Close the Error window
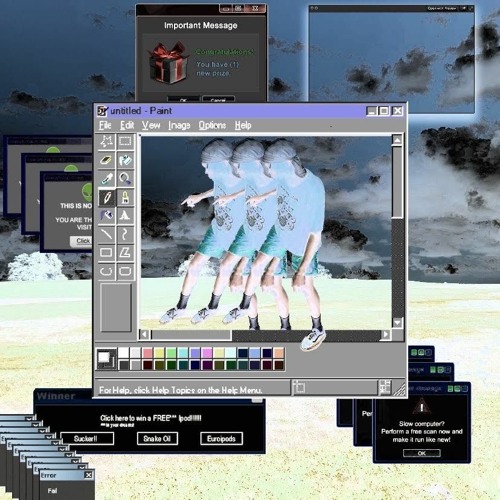 click(88, 475)
